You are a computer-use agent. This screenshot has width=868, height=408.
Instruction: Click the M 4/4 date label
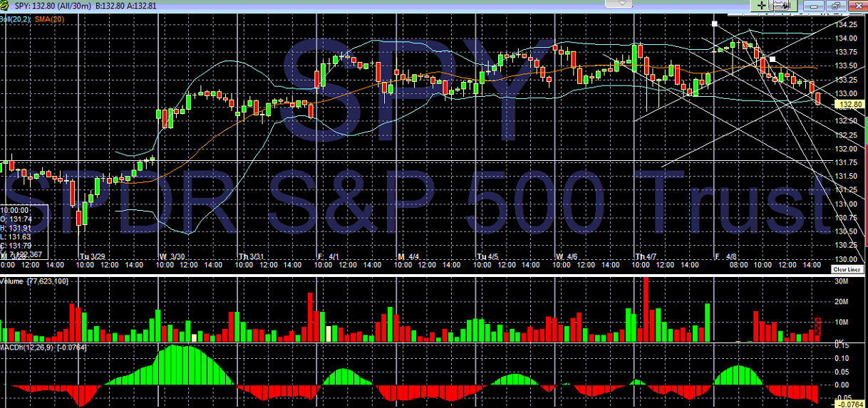[408, 256]
